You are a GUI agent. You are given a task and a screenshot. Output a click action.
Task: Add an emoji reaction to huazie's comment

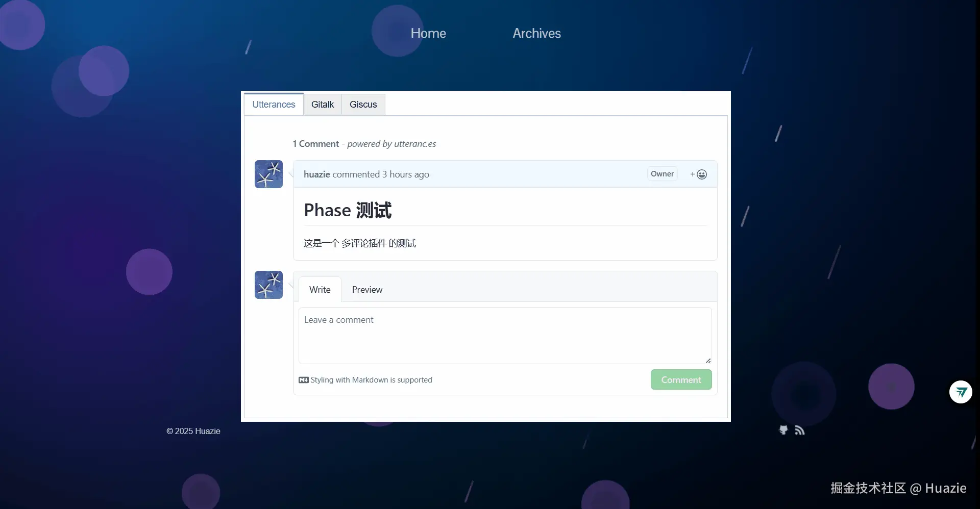click(x=699, y=174)
